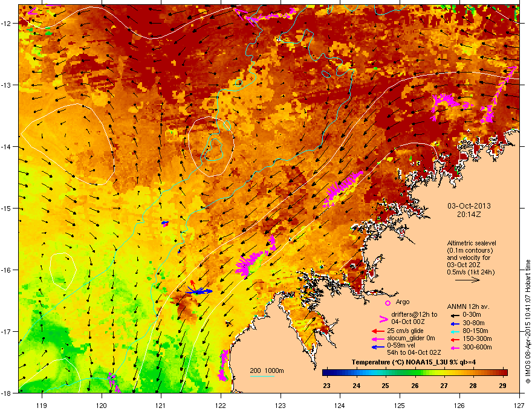Click the longitude axis label '119'
This screenshot has height=411, width=532.
click(x=42, y=405)
